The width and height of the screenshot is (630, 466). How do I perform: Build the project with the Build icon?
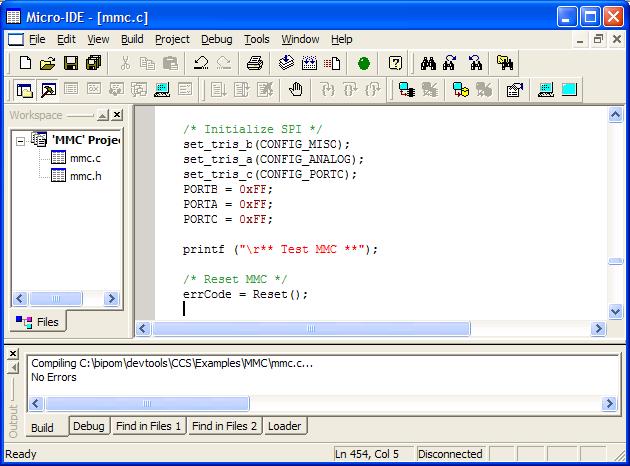coord(309,63)
